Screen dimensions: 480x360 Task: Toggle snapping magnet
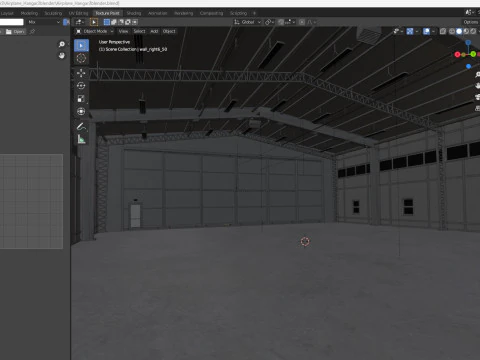click(281, 22)
